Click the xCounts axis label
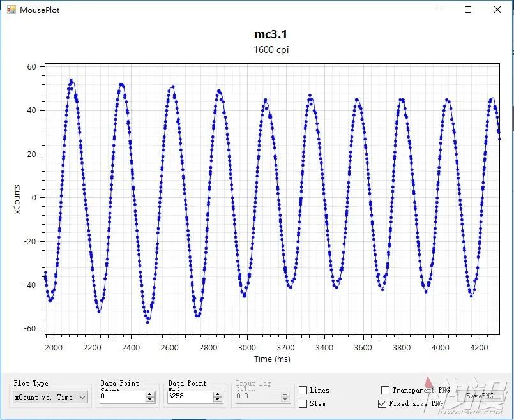Viewport: 514px width, 420px height. 17,199
